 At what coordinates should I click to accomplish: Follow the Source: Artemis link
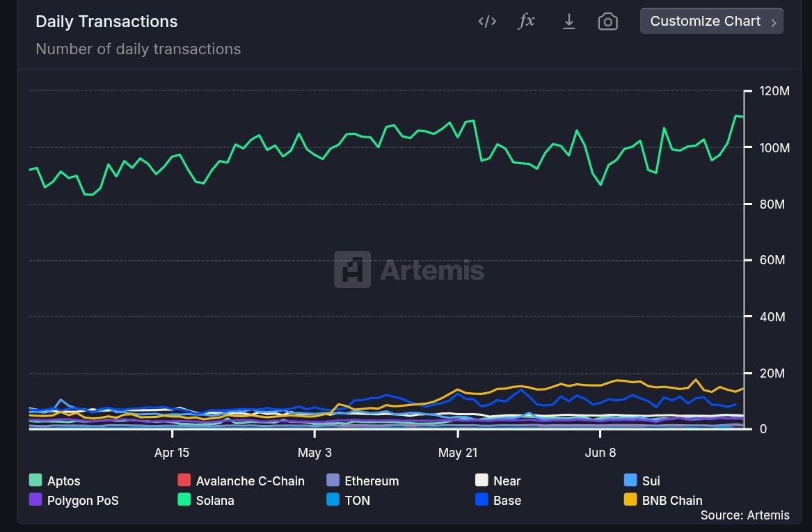745,515
